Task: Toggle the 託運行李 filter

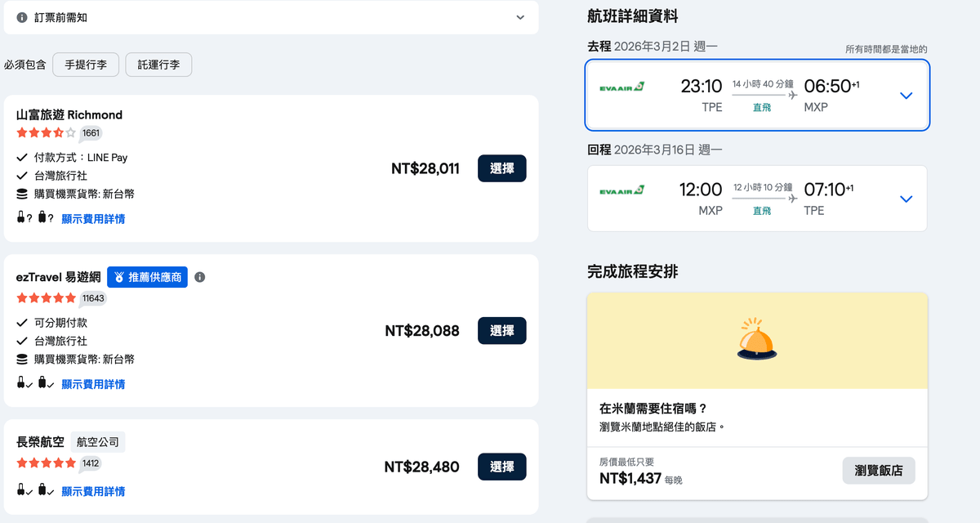Action: click(158, 65)
